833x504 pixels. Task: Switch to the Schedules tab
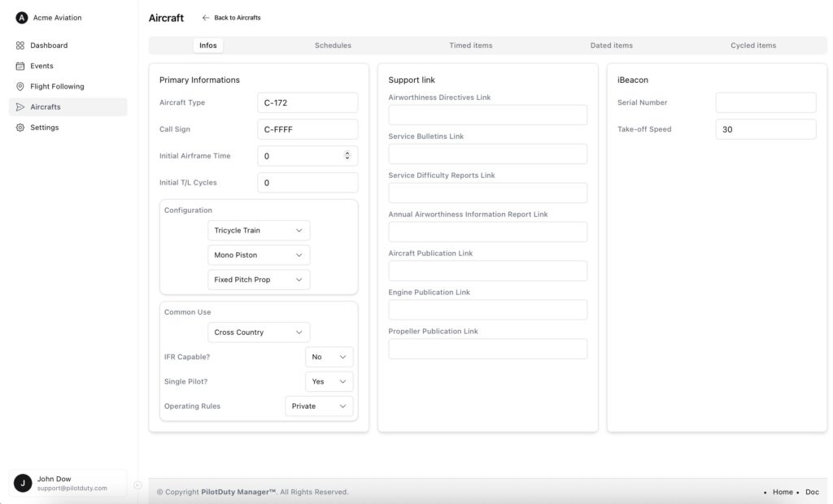click(333, 46)
